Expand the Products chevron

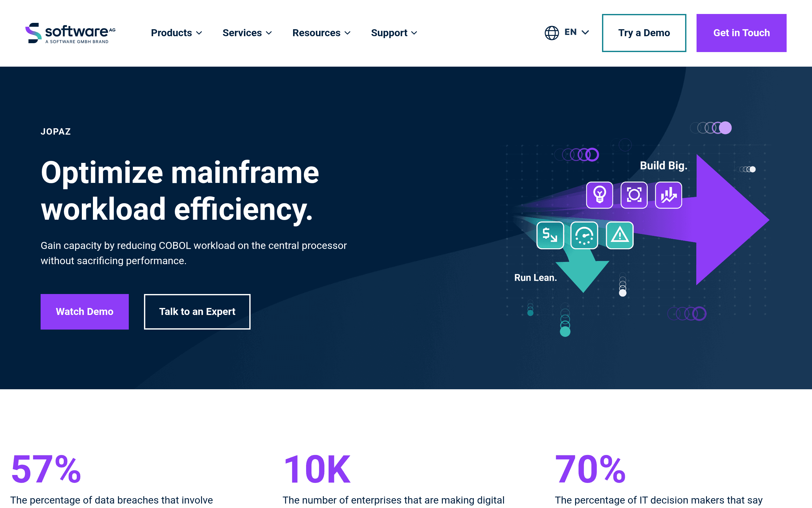[x=199, y=33]
